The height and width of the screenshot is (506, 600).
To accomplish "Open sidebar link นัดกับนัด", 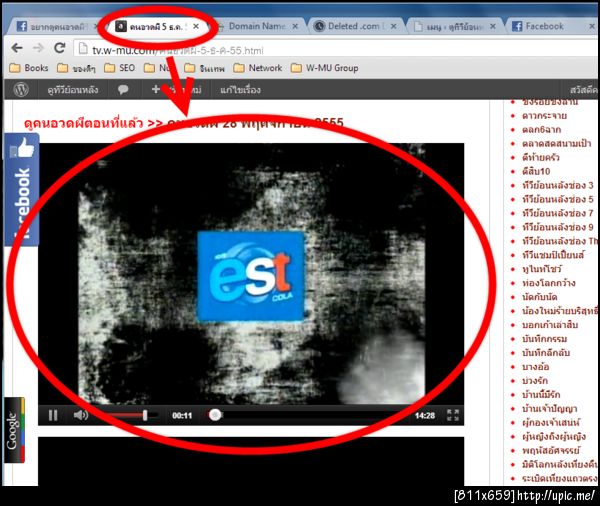I will point(539,297).
